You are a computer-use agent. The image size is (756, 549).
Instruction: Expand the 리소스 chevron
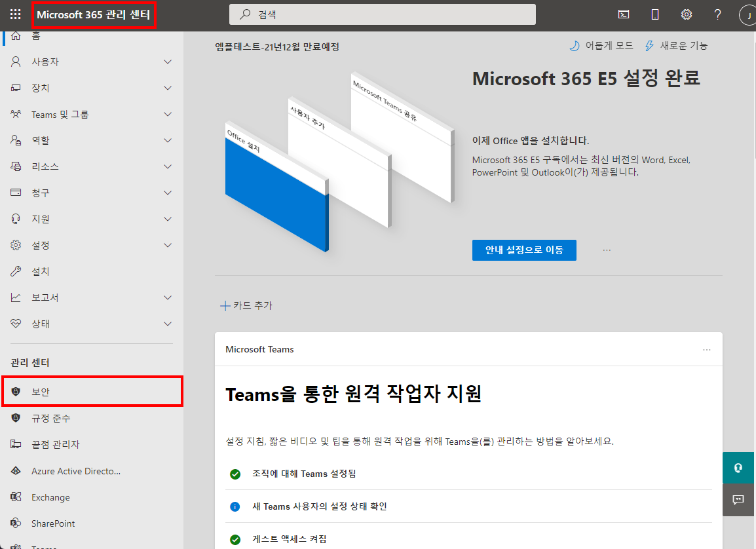click(168, 166)
